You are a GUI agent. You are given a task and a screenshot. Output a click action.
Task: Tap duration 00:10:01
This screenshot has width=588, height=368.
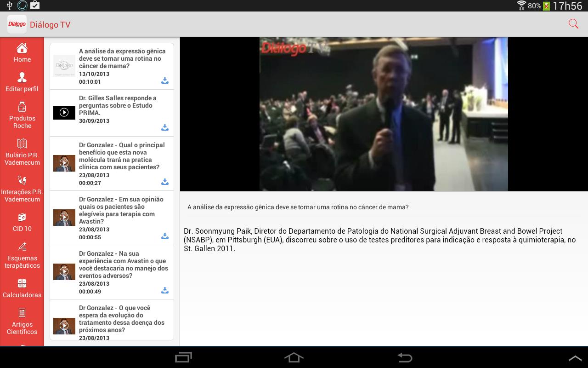pyautogui.click(x=90, y=81)
